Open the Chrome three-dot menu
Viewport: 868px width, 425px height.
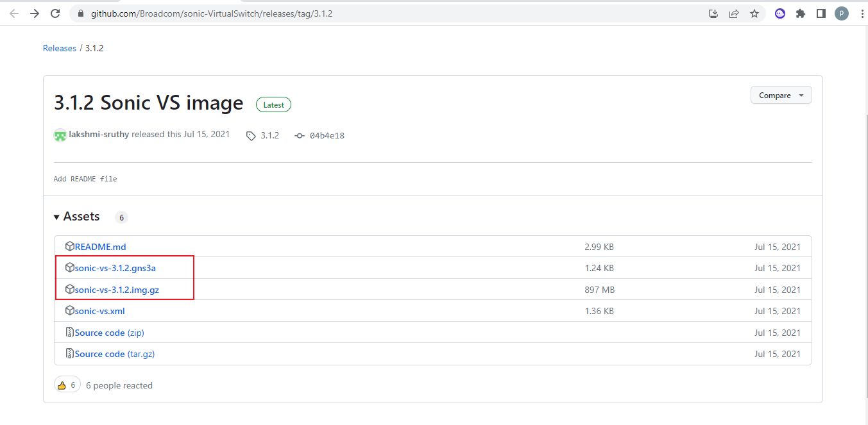862,13
